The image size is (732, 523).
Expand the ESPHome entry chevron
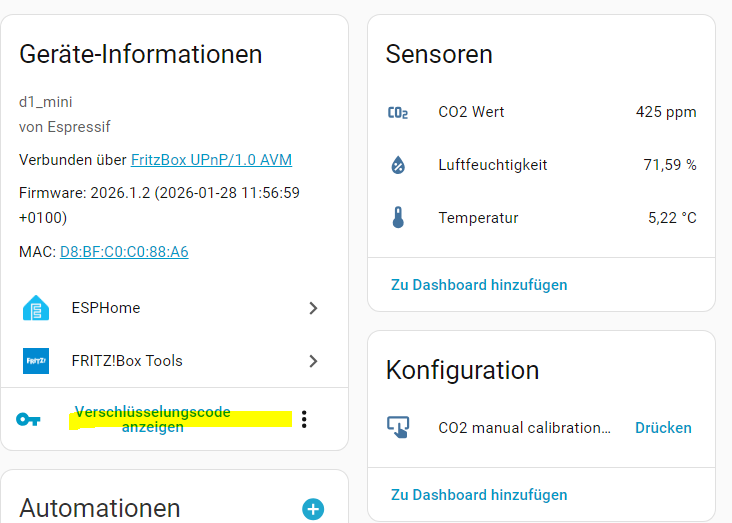coord(313,308)
